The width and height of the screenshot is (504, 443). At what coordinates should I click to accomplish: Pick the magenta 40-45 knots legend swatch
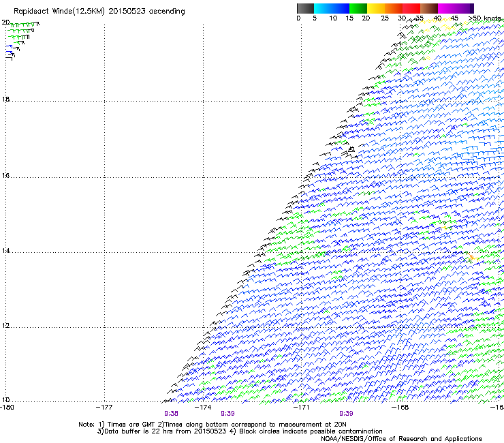(x=447, y=8)
